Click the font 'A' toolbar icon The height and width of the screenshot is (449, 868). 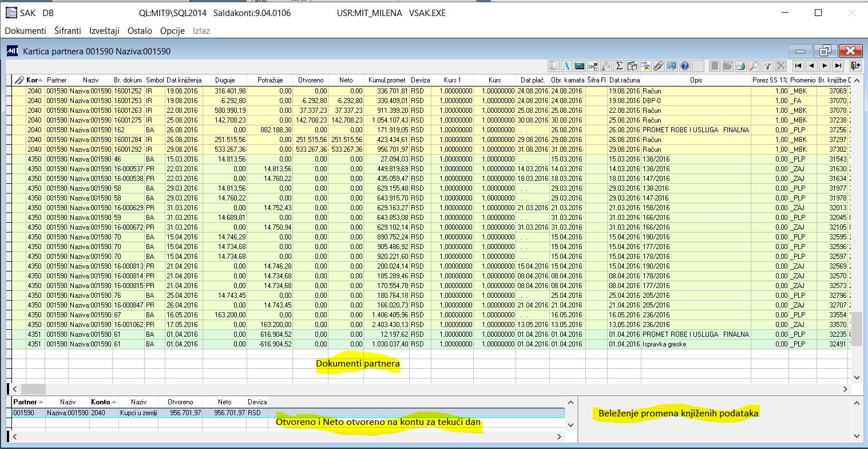coord(566,66)
